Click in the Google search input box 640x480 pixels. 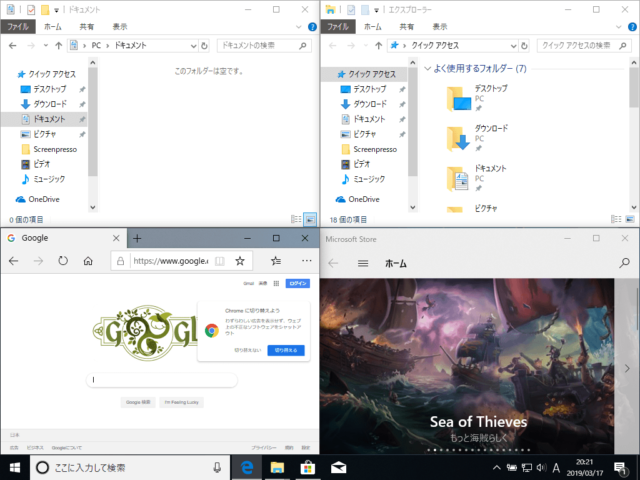click(x=162, y=380)
